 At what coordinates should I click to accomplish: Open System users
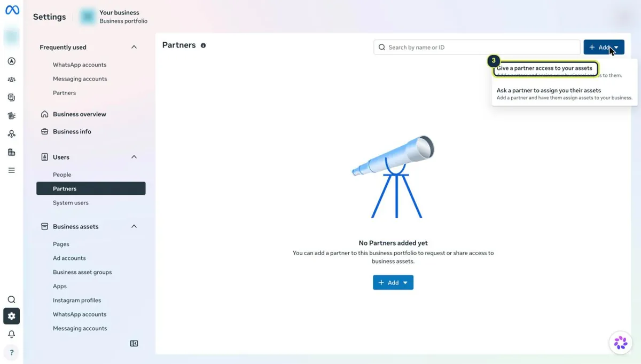(71, 203)
